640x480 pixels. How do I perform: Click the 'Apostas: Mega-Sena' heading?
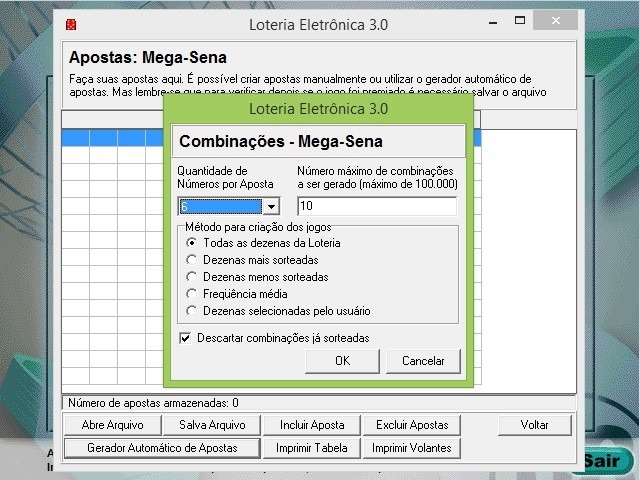tap(148, 57)
